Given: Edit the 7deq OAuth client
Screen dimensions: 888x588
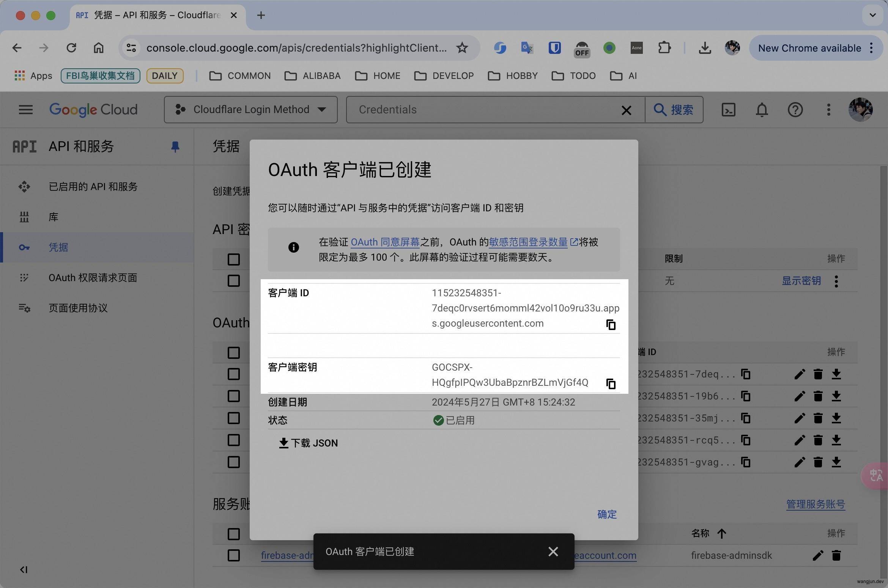Looking at the screenshot, I should pos(799,374).
